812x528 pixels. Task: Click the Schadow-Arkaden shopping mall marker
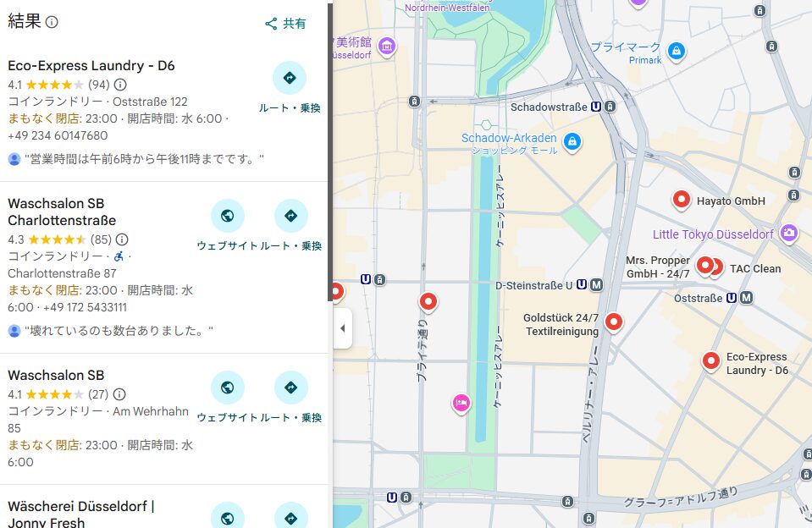click(572, 140)
